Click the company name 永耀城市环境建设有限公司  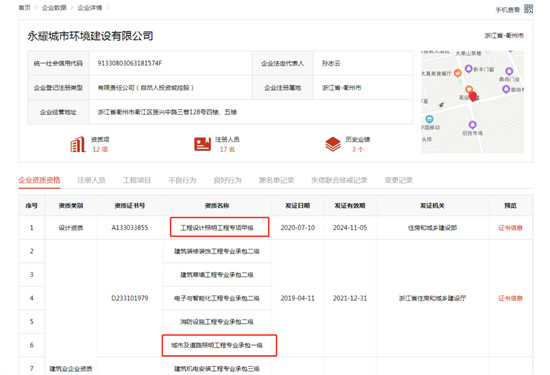[x=90, y=36]
